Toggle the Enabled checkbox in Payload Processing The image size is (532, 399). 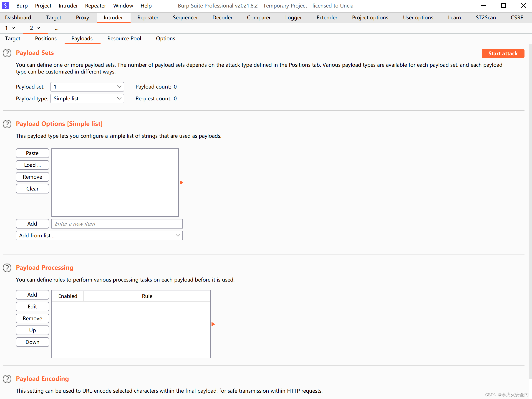(x=68, y=296)
